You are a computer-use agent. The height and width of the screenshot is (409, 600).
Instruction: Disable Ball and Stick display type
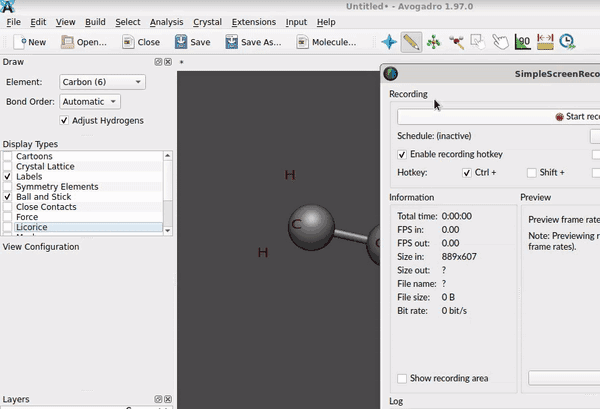7,197
